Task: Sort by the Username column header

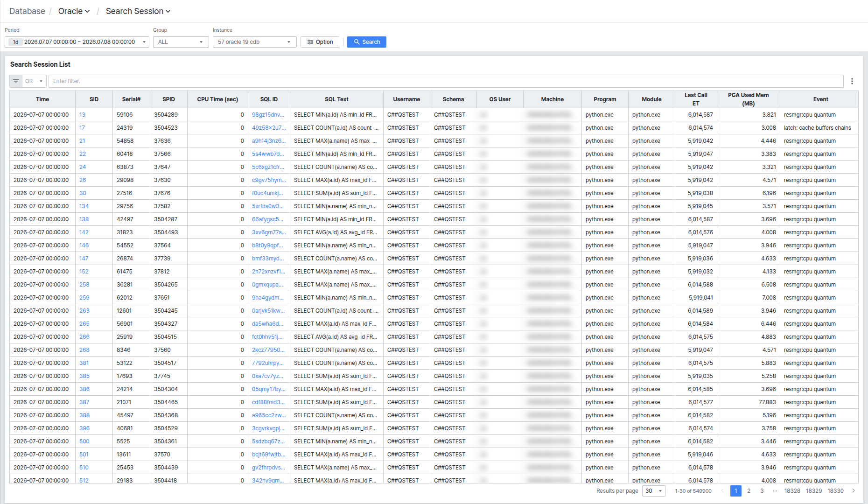Action: pos(406,99)
